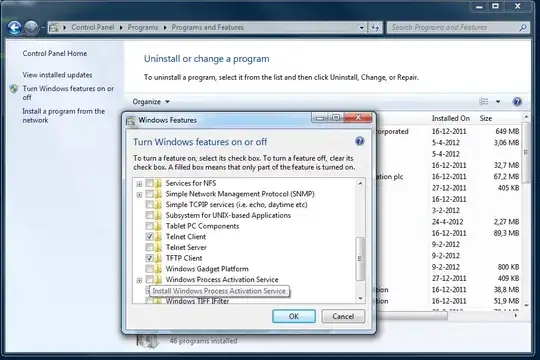Disable the TFTP Client feature checkbox
This screenshot has width=540, height=360.
[x=149, y=258]
